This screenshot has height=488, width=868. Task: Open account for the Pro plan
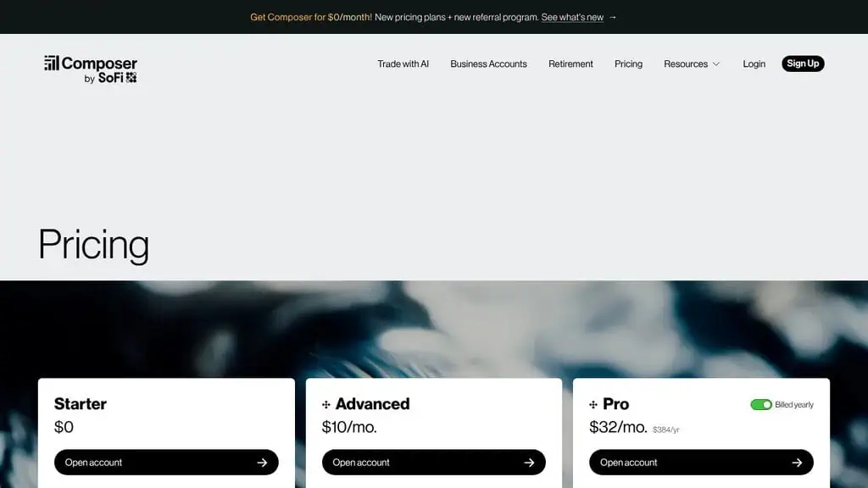pyautogui.click(x=701, y=462)
